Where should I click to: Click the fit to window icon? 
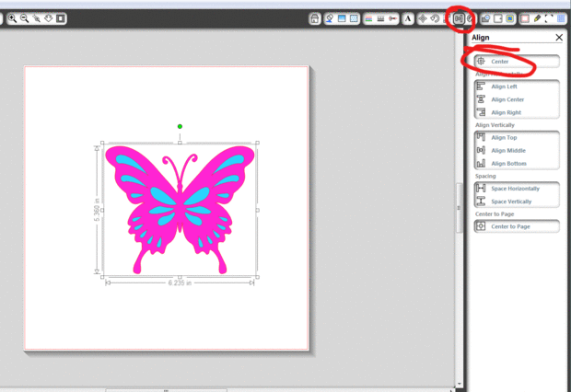click(61, 18)
